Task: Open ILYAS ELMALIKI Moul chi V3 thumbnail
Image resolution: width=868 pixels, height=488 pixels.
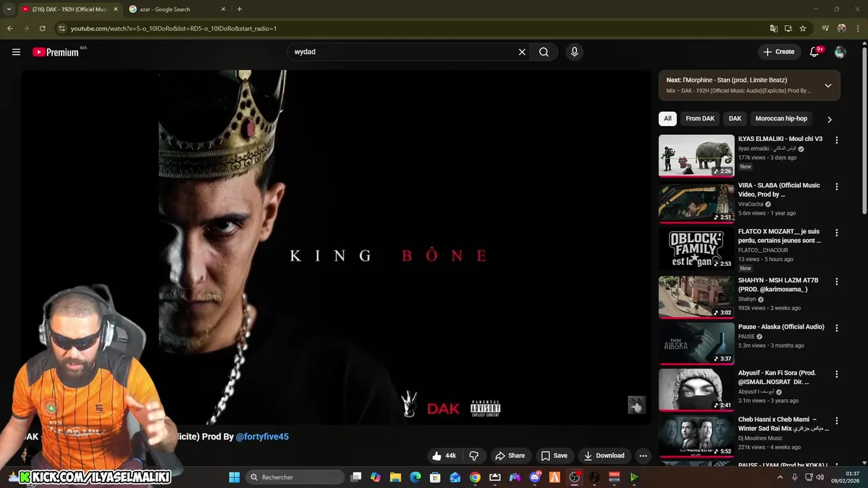Action: [x=696, y=156]
